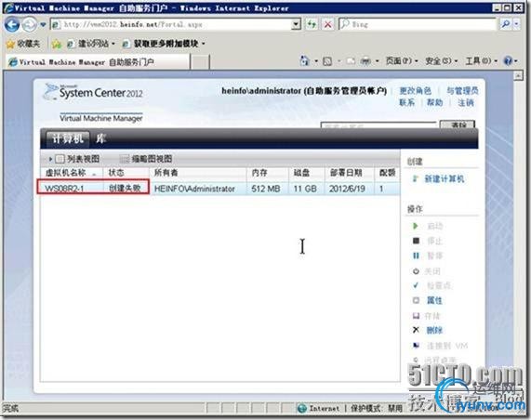Image resolution: width=531 pixels, height=420 pixels.
Task: Click the Stop loading red X icon
Action: point(328,24)
